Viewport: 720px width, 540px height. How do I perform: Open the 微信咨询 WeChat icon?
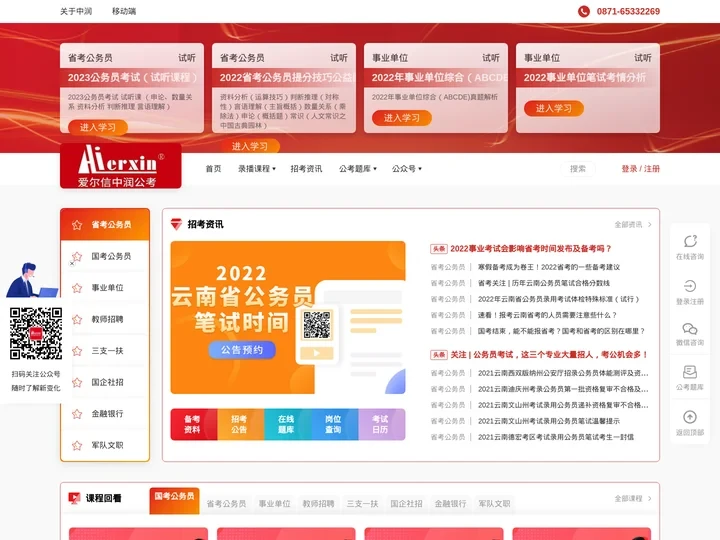tap(690, 329)
